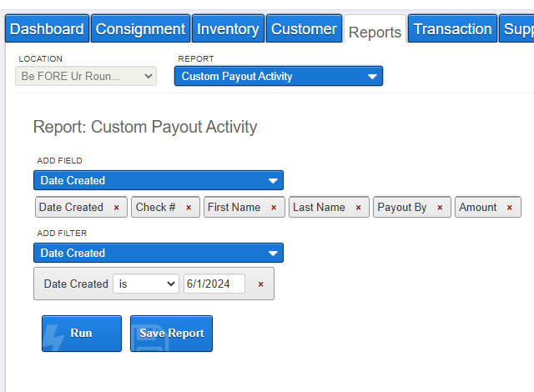534x392 pixels.
Task: Expand the Add Field dropdown
Action: coord(159,180)
